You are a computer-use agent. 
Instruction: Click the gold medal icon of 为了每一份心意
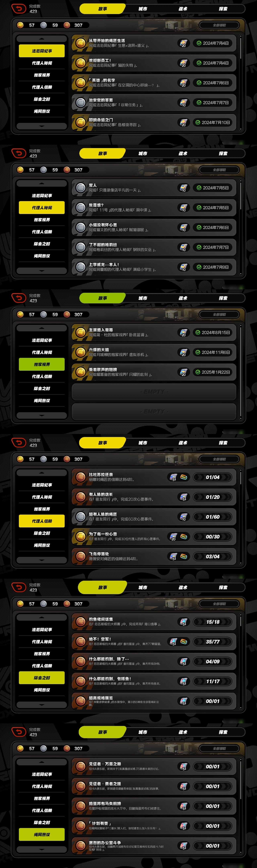pos(81,536)
